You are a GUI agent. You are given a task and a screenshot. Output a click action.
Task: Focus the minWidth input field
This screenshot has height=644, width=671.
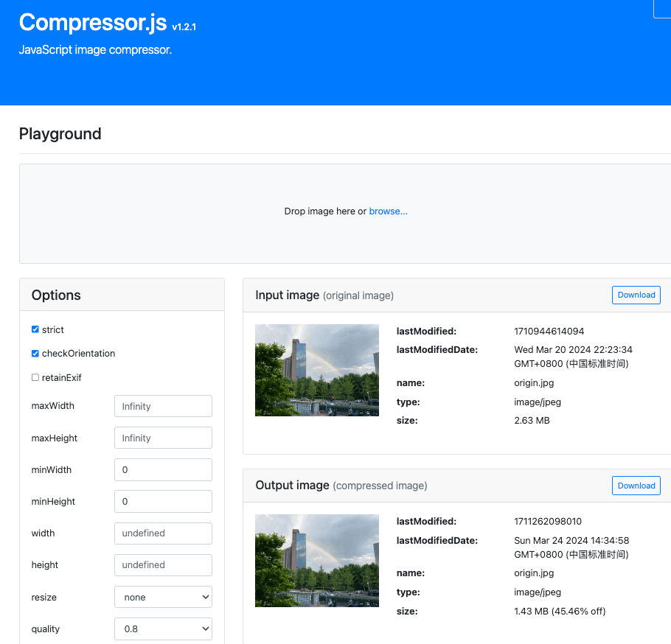pyautogui.click(x=163, y=469)
